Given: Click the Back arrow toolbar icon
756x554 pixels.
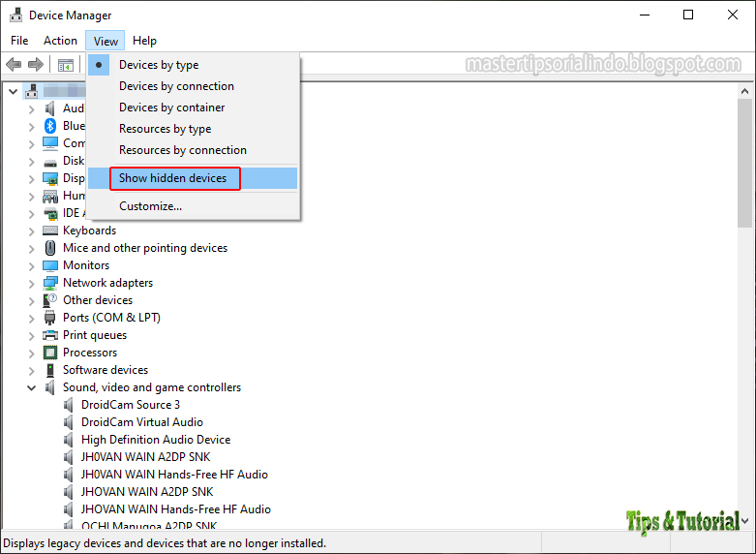Looking at the screenshot, I should tap(14, 64).
